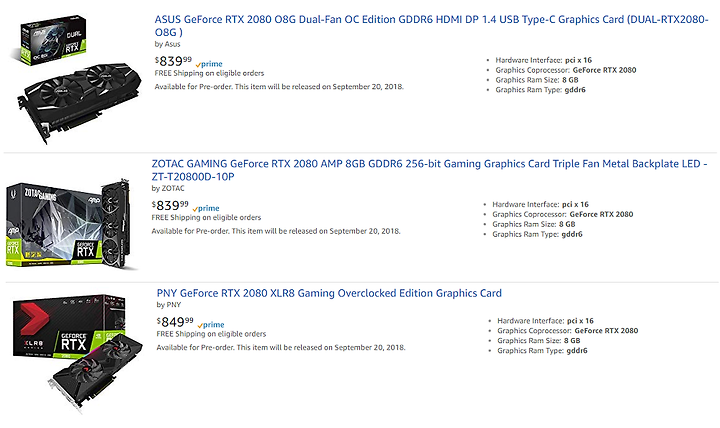Click the $839.99 price of the ASUS card
The width and height of the screenshot is (720, 428).
(173, 61)
